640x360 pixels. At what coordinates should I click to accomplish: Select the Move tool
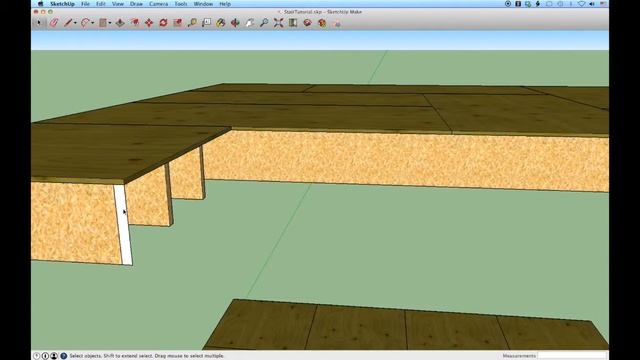[x=149, y=23]
